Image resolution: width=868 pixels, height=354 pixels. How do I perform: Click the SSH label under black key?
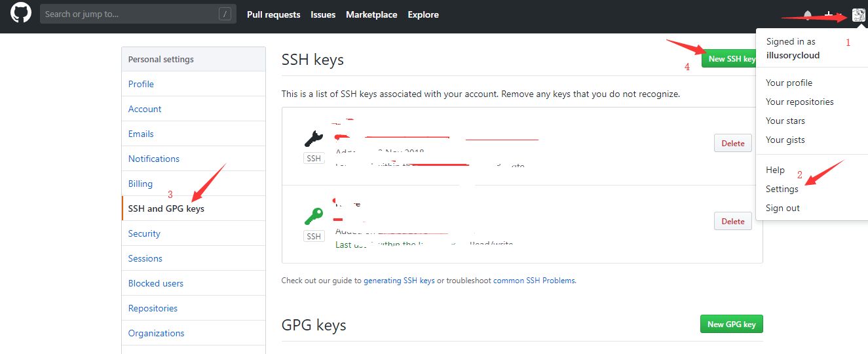314,158
